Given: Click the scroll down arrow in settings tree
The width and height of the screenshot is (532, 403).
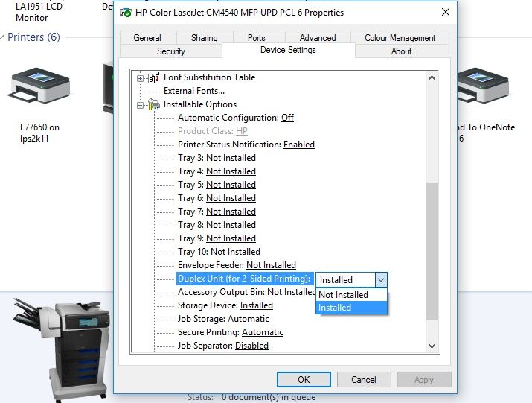Looking at the screenshot, I should (x=432, y=346).
